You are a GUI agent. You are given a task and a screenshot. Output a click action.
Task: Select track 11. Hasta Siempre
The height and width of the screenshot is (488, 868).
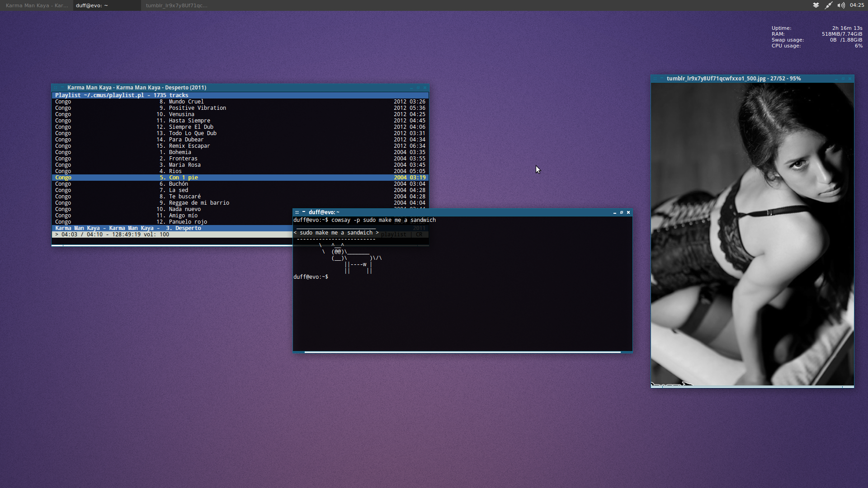[240, 121]
